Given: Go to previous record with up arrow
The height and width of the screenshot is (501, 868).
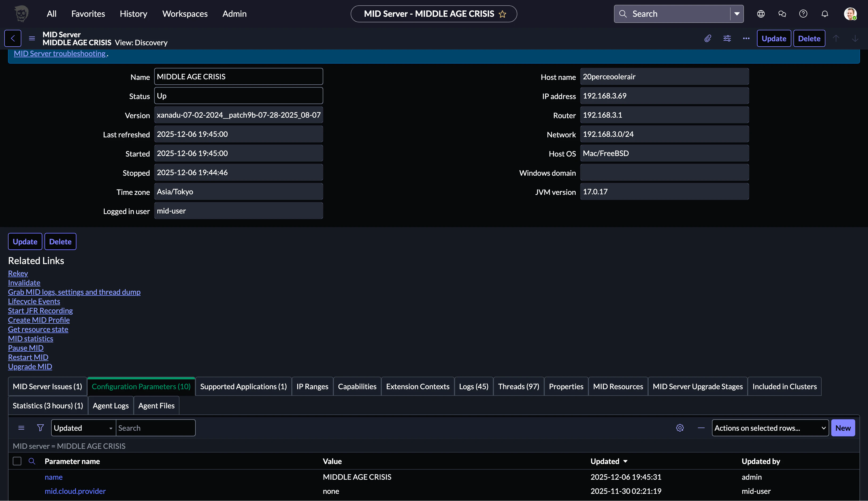Looking at the screenshot, I should [x=836, y=38].
